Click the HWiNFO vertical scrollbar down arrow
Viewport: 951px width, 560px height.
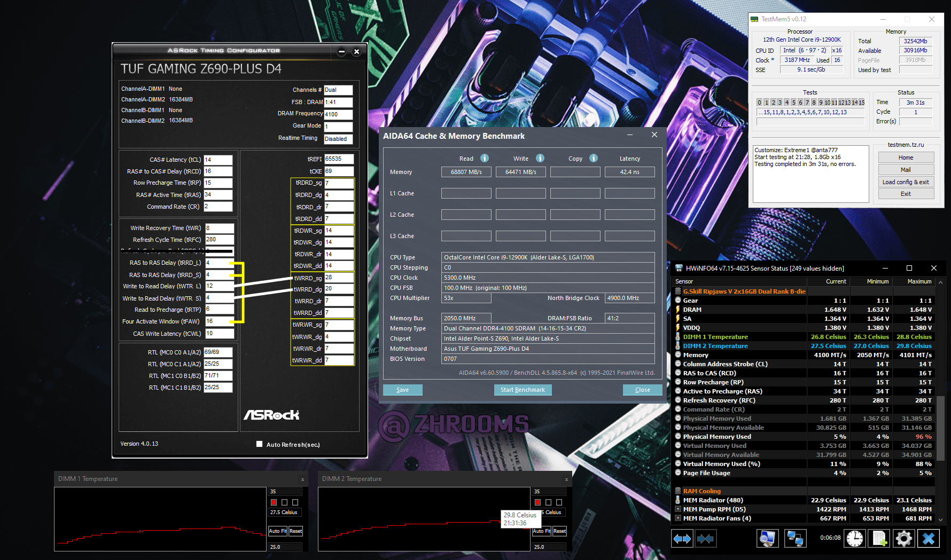point(941,519)
